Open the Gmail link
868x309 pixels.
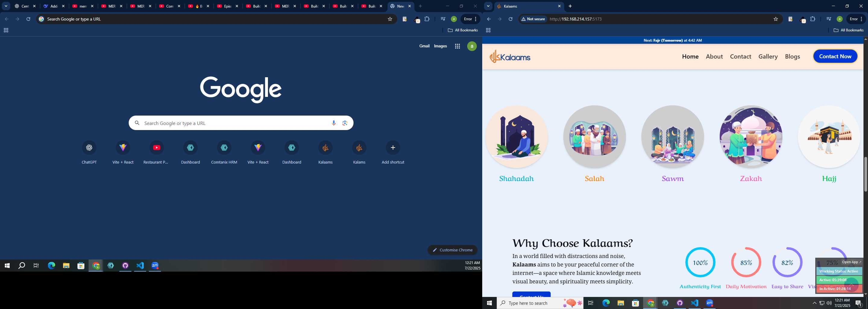[424, 46]
